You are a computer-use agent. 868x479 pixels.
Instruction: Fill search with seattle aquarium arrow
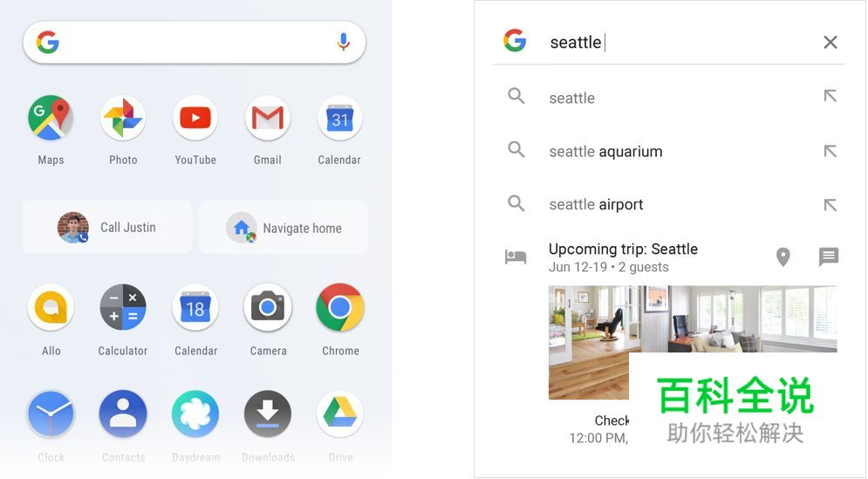click(830, 151)
